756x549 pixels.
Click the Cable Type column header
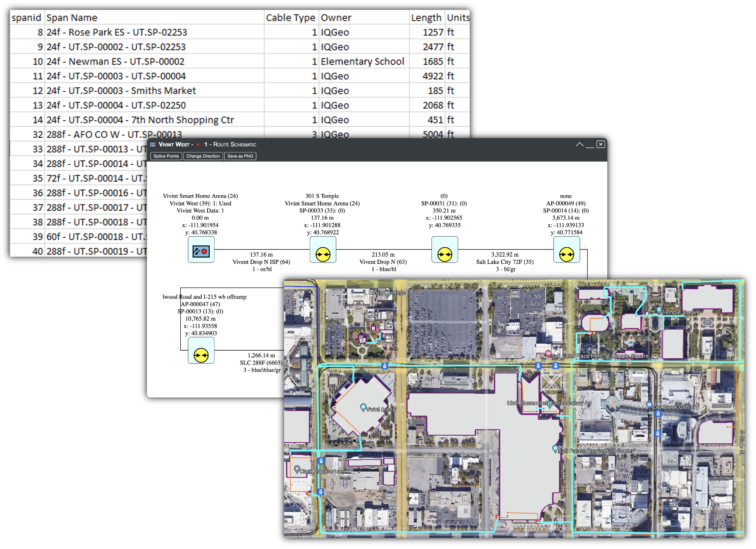(x=291, y=17)
